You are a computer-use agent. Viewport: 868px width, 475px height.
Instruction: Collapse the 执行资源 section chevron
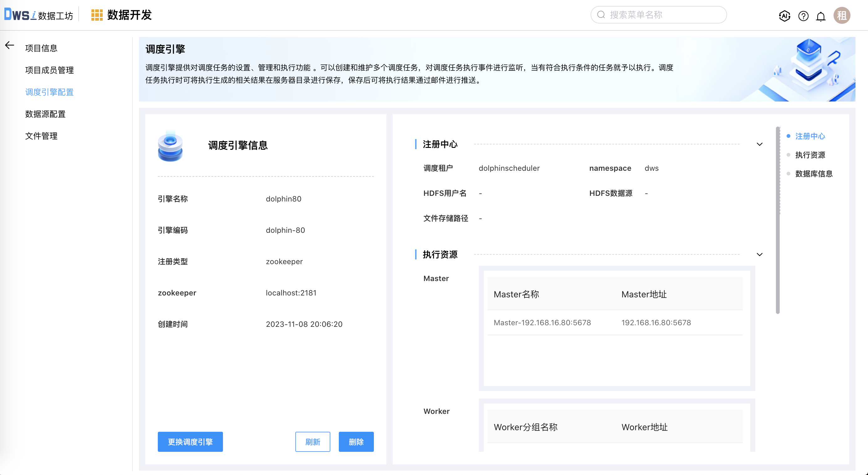pyautogui.click(x=760, y=254)
